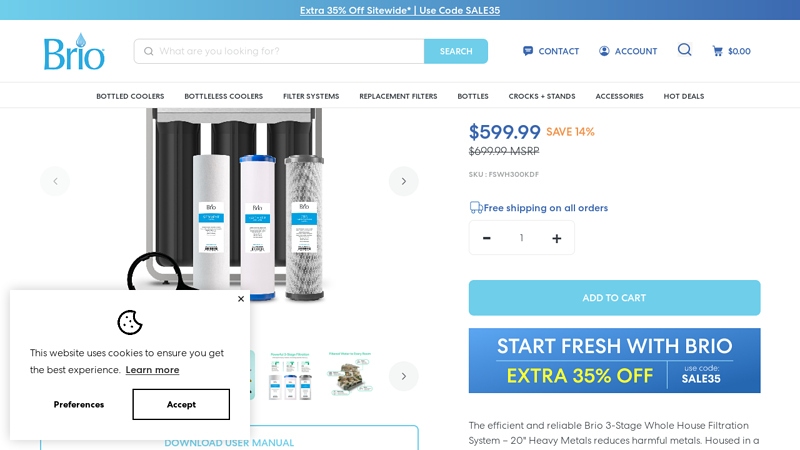
Task: Open the shopping cart icon
Action: pos(717,51)
